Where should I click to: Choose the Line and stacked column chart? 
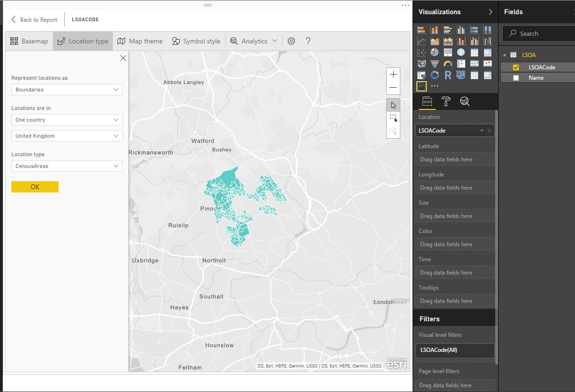pyautogui.click(x=461, y=41)
